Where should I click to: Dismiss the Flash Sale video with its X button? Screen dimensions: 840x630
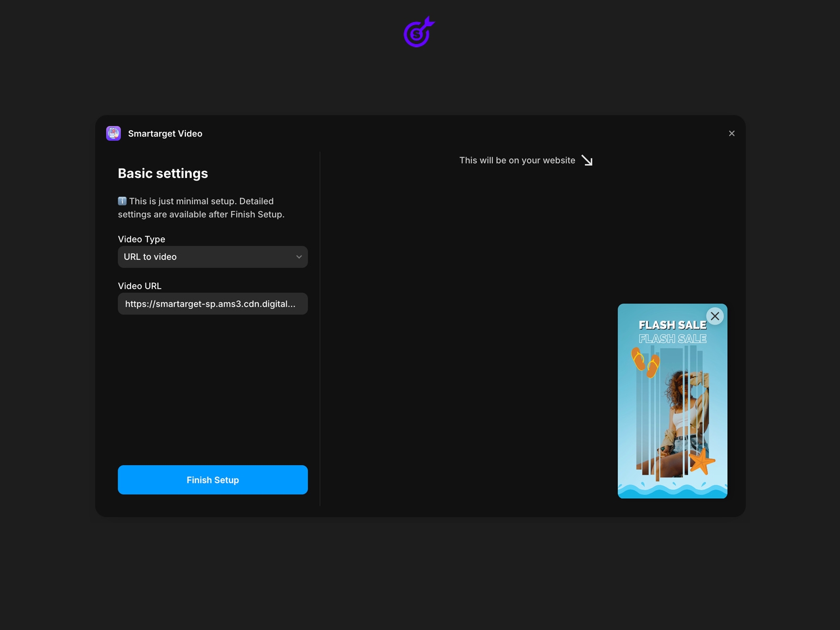[x=715, y=316]
